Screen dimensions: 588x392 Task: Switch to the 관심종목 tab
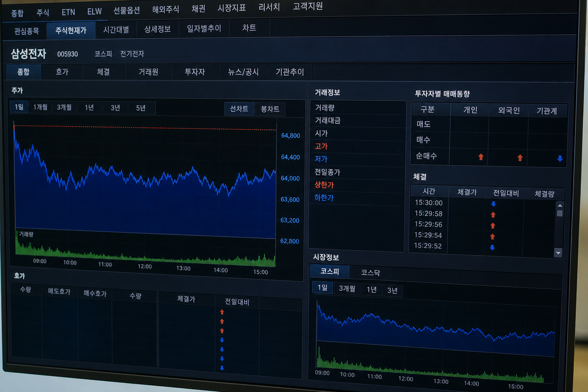26,31
